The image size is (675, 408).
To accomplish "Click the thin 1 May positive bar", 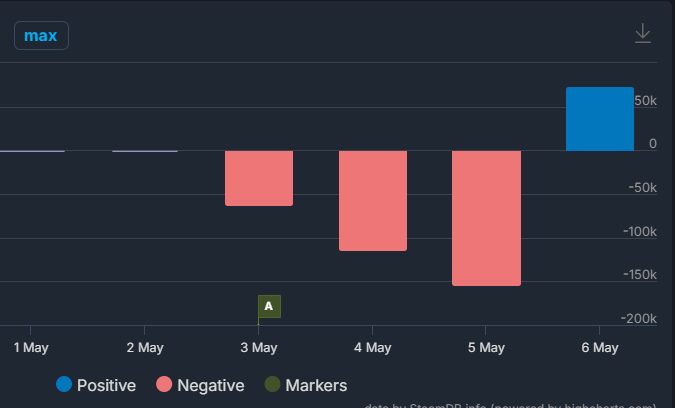I will point(32,151).
